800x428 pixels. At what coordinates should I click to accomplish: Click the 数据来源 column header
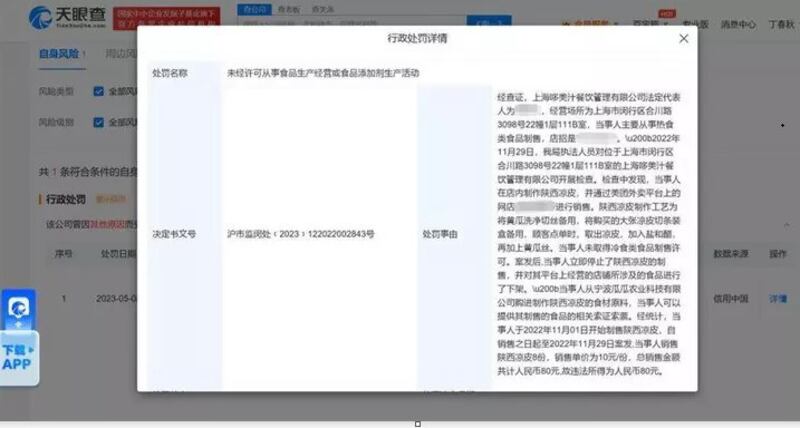731,254
